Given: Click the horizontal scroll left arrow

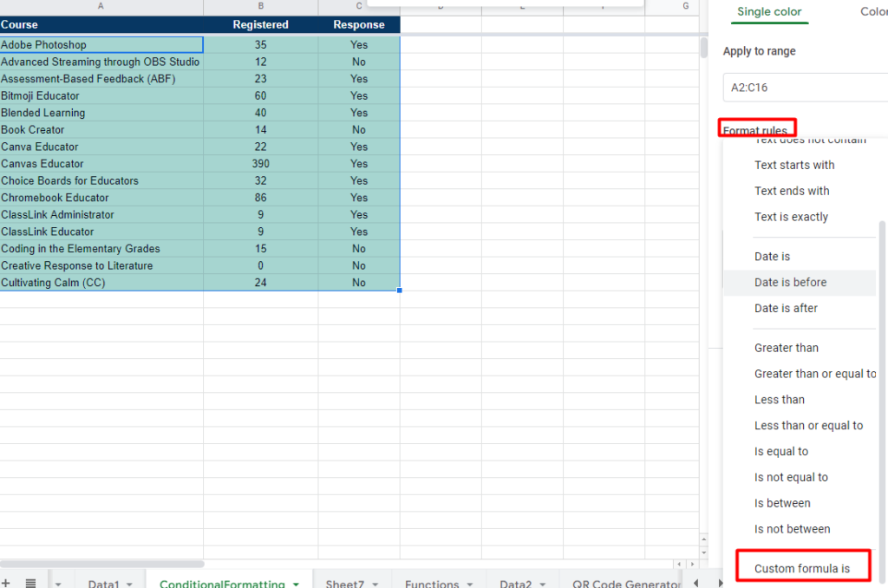Looking at the screenshot, I should point(680,565).
